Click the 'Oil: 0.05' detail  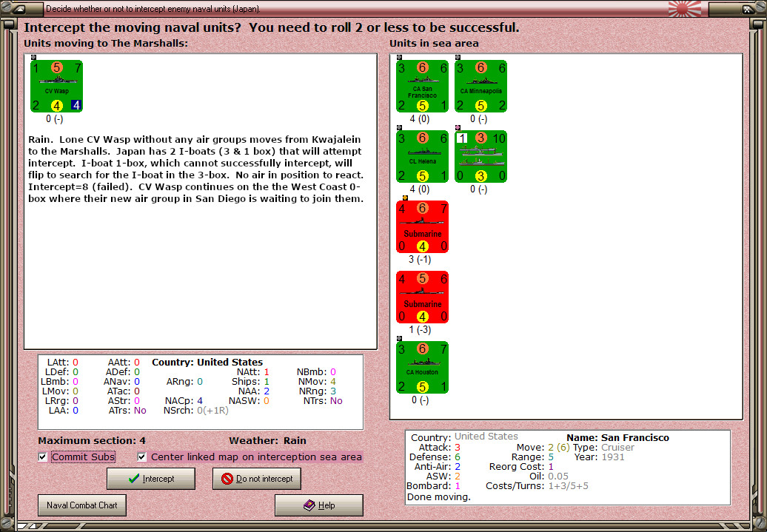[x=549, y=477]
